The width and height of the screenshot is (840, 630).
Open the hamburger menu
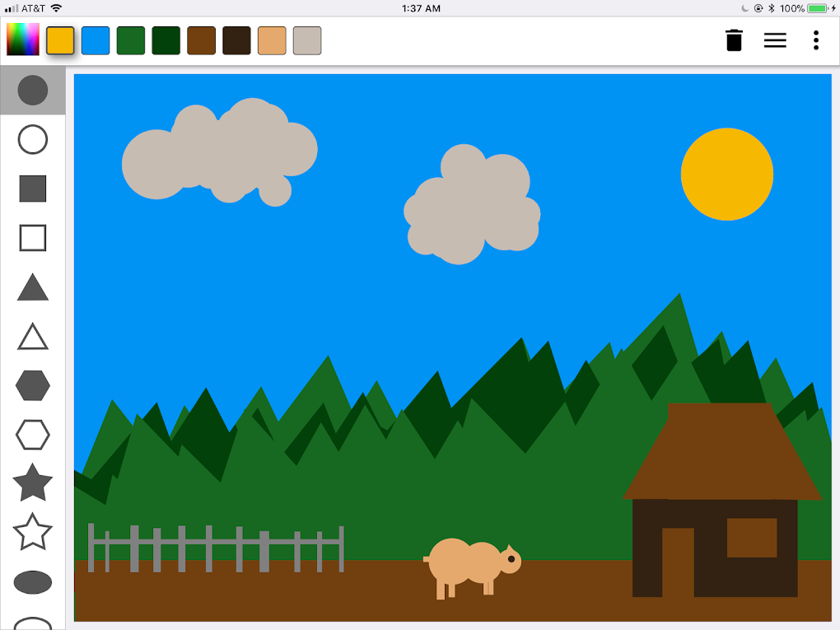click(775, 40)
